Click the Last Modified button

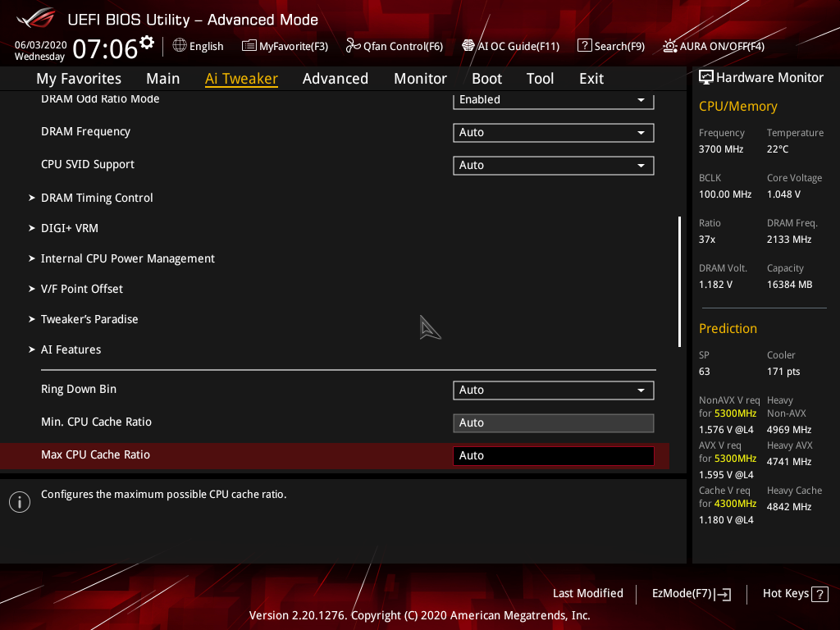(588, 593)
